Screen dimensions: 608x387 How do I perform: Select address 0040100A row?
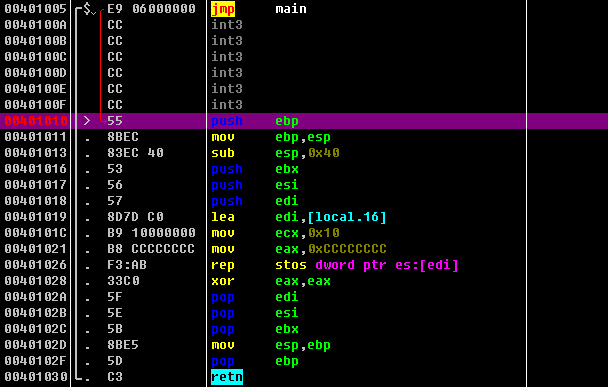point(36,25)
